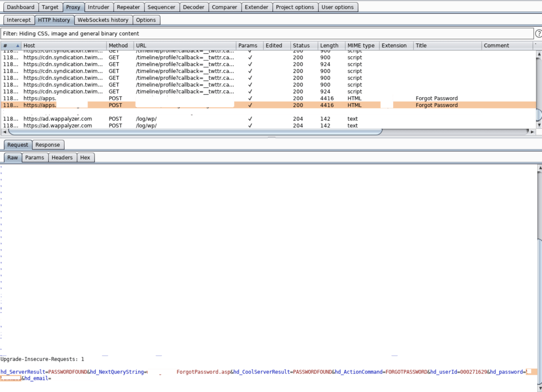Screen dimensions: 542x392
Task: Click the history table's scroll left arrow
Action: [x=5, y=132]
